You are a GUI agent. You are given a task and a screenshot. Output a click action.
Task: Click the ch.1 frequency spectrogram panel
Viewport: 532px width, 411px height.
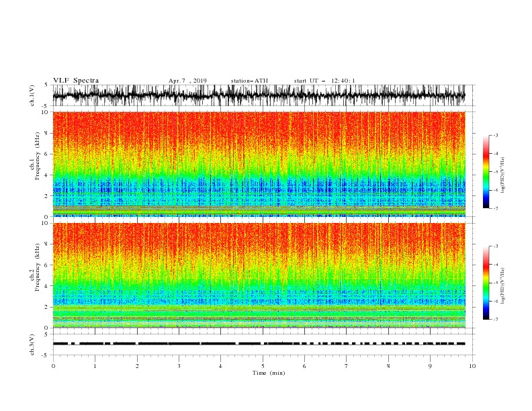click(x=259, y=164)
